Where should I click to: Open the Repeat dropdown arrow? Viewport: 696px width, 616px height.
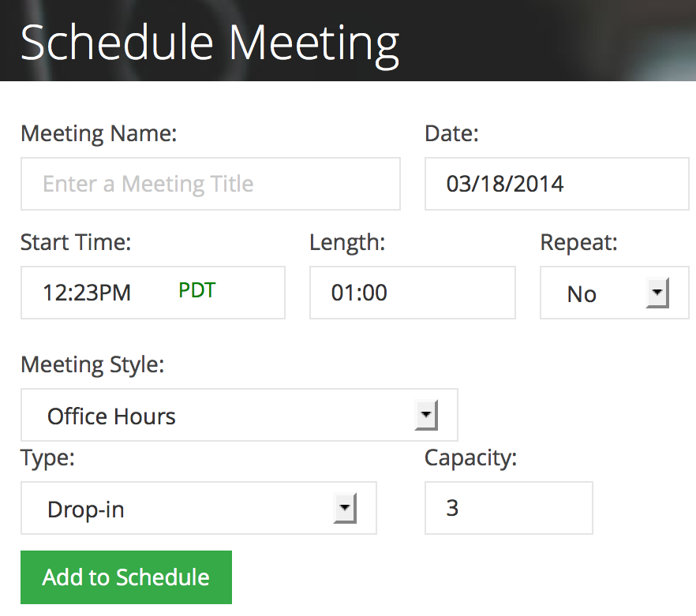(x=657, y=293)
